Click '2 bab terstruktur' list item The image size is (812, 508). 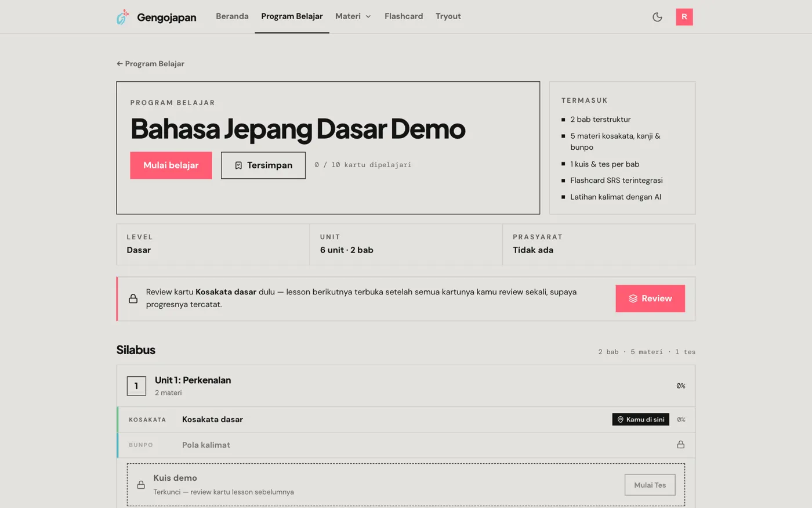click(x=600, y=120)
